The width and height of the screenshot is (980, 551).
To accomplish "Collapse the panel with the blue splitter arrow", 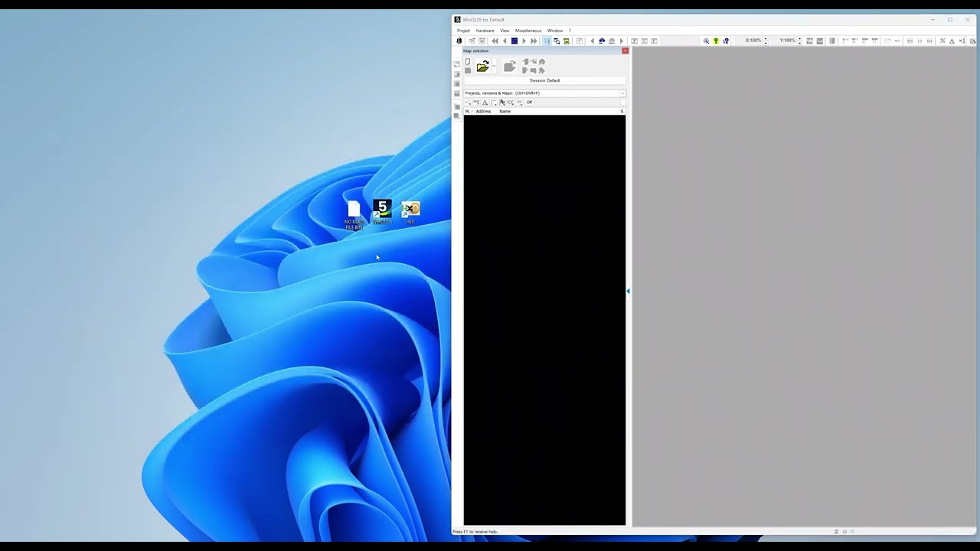I will 628,291.
